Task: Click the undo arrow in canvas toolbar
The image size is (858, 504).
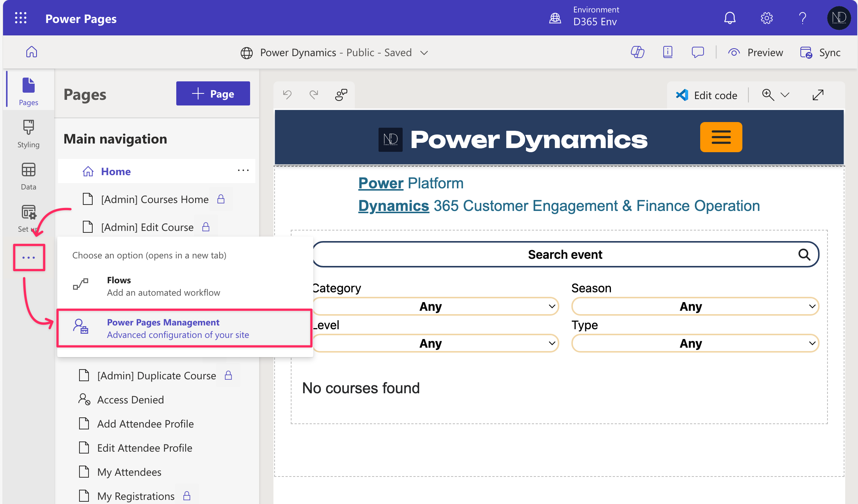Action: coord(287,95)
